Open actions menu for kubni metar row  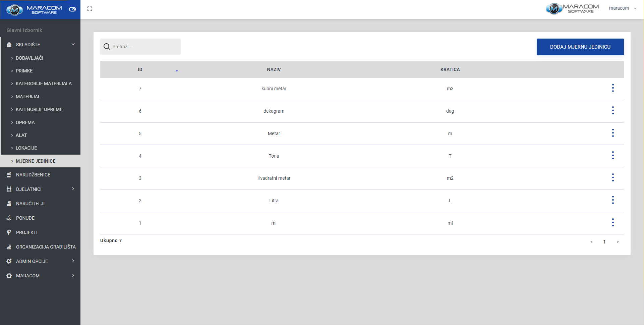click(612, 88)
